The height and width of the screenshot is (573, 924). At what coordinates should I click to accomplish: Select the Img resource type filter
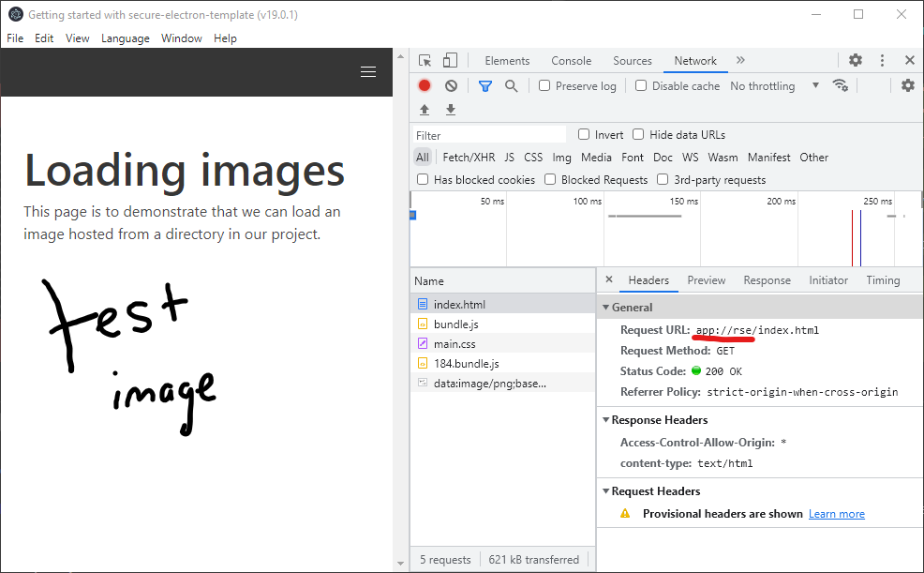coord(561,157)
